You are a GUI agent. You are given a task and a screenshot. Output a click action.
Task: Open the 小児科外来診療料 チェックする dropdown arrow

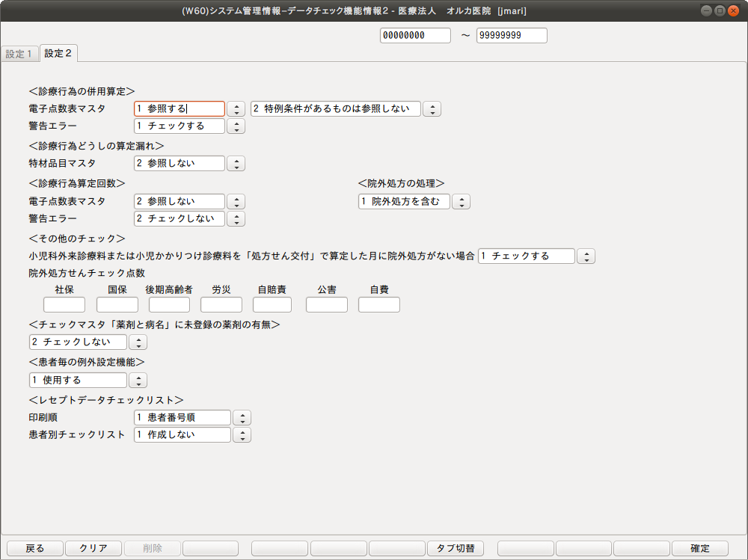coord(586,256)
